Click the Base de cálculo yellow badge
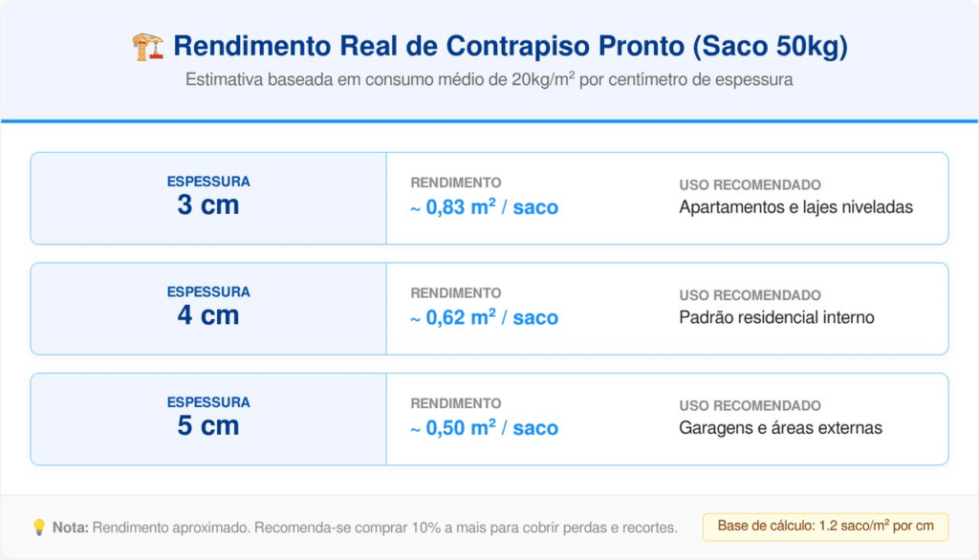Viewport: 979px width, 560px height. 825,528
